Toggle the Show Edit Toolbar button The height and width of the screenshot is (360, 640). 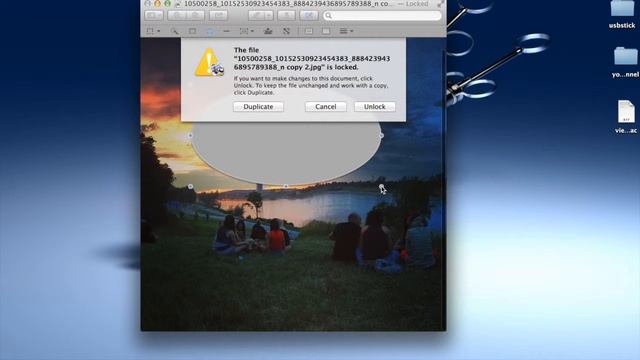309,16
